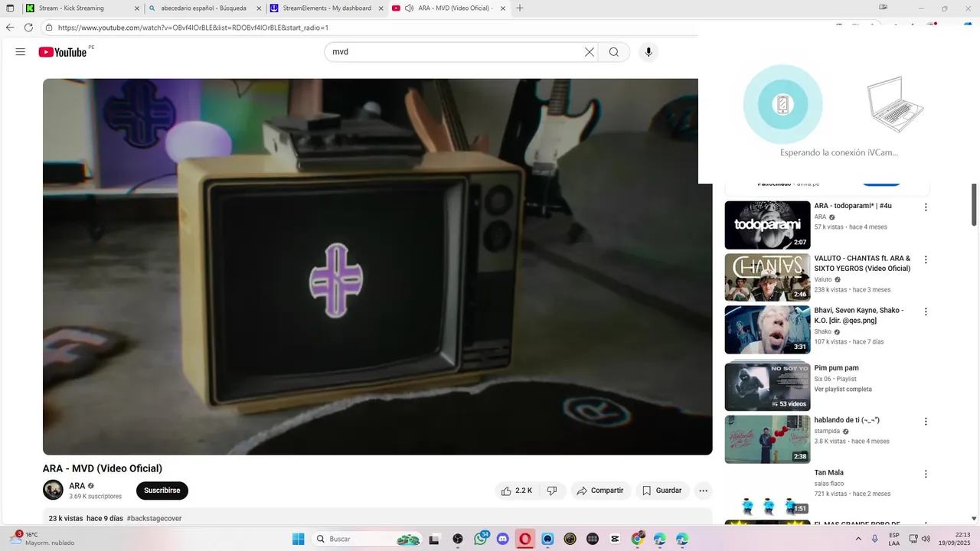980x551 pixels.
Task: Open options for 'ARA - todoparami* | #4u'
Action: click(926, 207)
